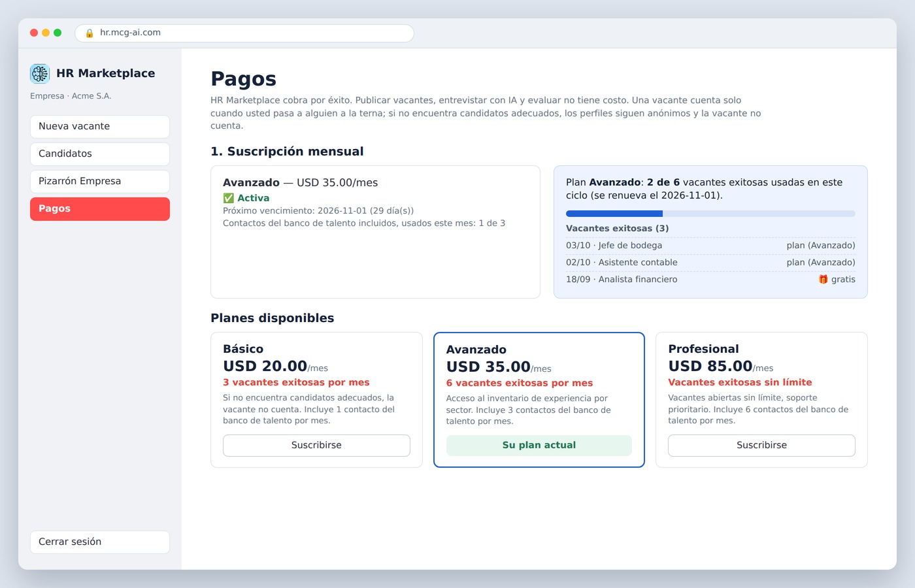This screenshot has width=915, height=588.
Task: Click the 1. Suscripción mensual heading
Action: 287,152
